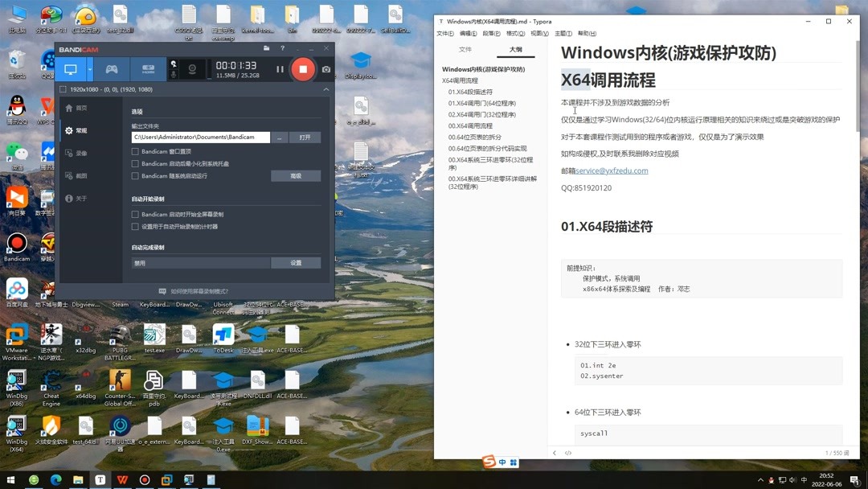This screenshot has width=868, height=489.
Task: Click the webcam overlay icon in Bandicam
Action: click(x=192, y=71)
